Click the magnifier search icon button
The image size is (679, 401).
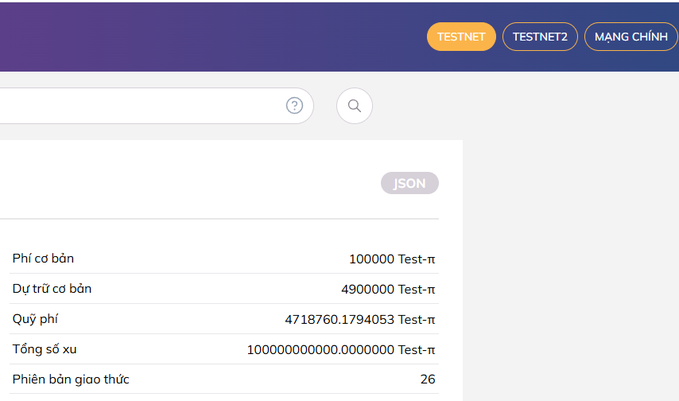(354, 106)
